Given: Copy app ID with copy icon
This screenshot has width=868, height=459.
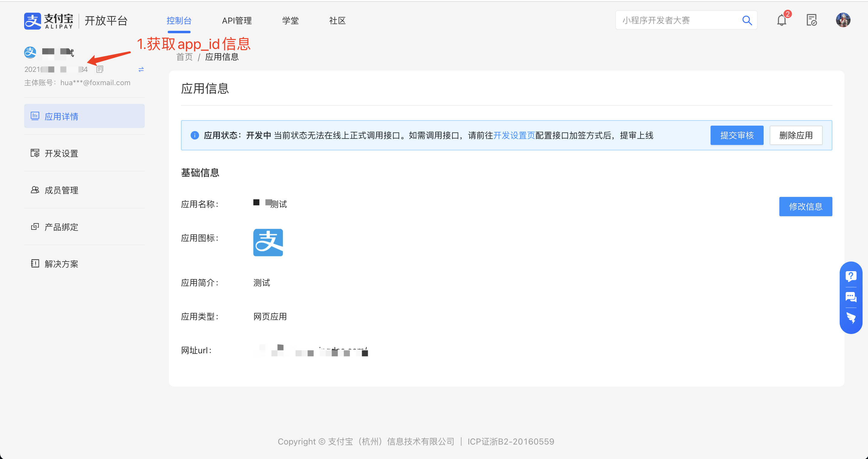Looking at the screenshot, I should pos(100,69).
